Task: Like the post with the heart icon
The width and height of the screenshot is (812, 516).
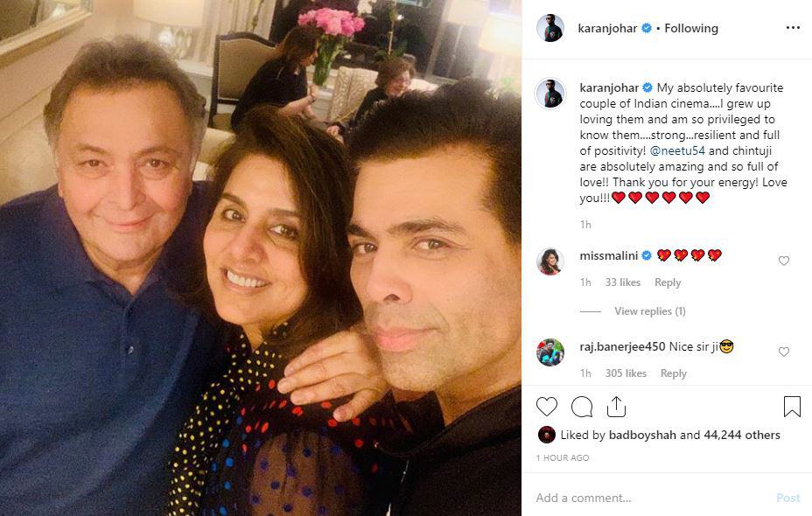Action: [546, 407]
